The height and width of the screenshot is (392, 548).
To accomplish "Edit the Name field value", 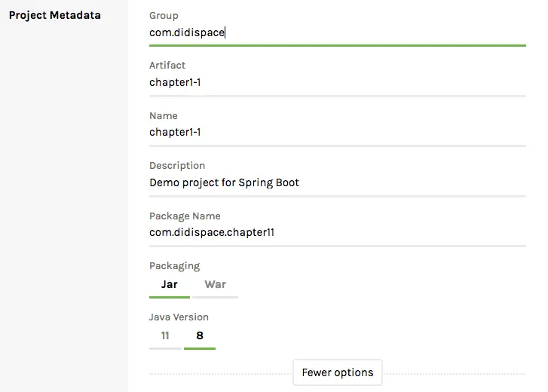I will click(x=337, y=132).
